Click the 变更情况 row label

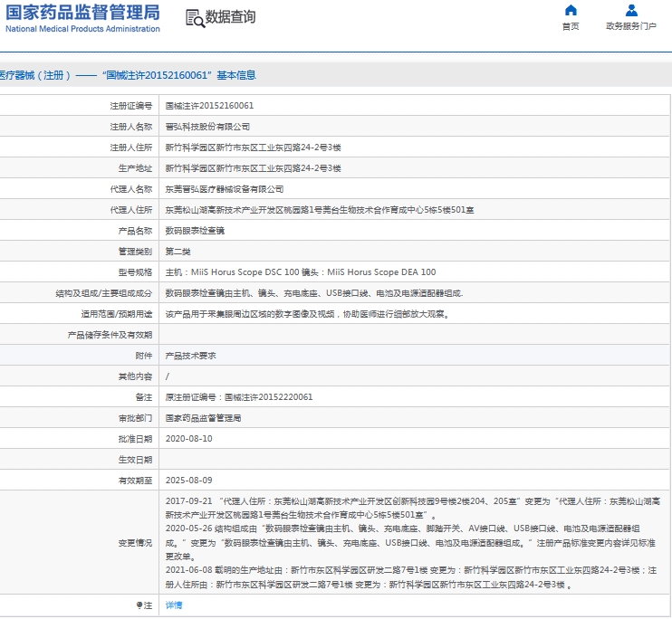click(136, 543)
